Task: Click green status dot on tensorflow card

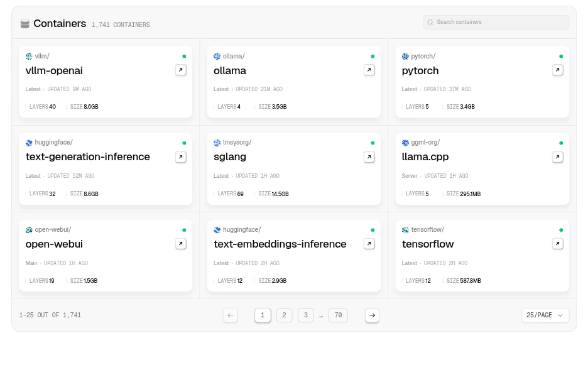Action: tap(561, 230)
